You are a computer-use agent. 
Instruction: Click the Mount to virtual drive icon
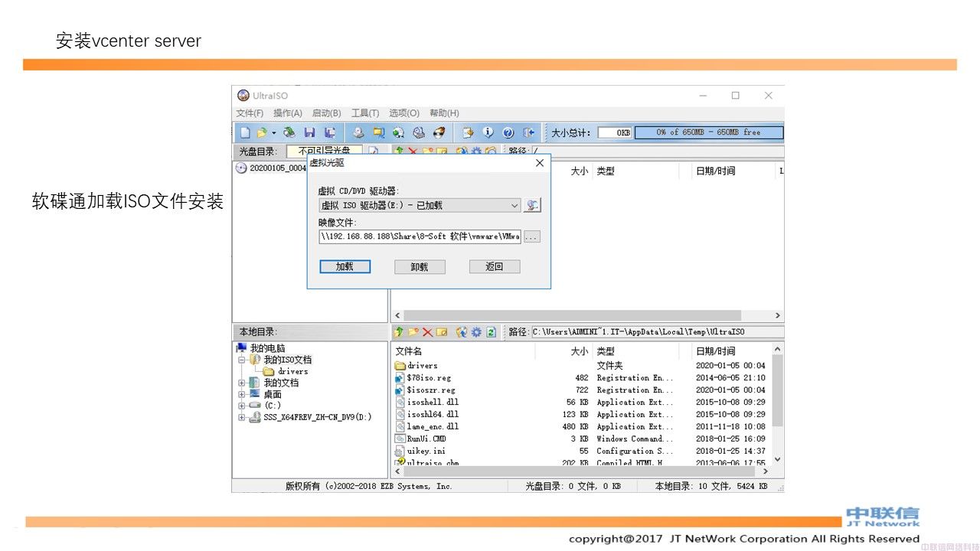(468, 132)
